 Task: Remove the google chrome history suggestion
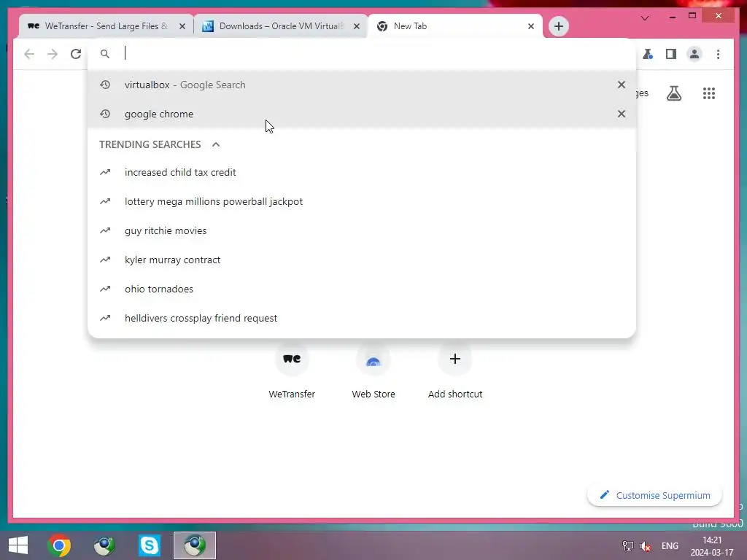tap(622, 114)
